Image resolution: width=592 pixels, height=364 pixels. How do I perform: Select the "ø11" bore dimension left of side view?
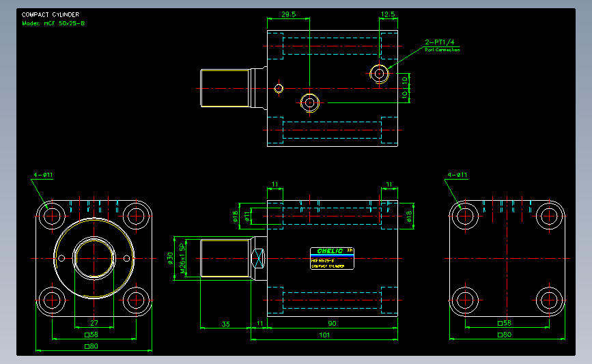point(247,216)
